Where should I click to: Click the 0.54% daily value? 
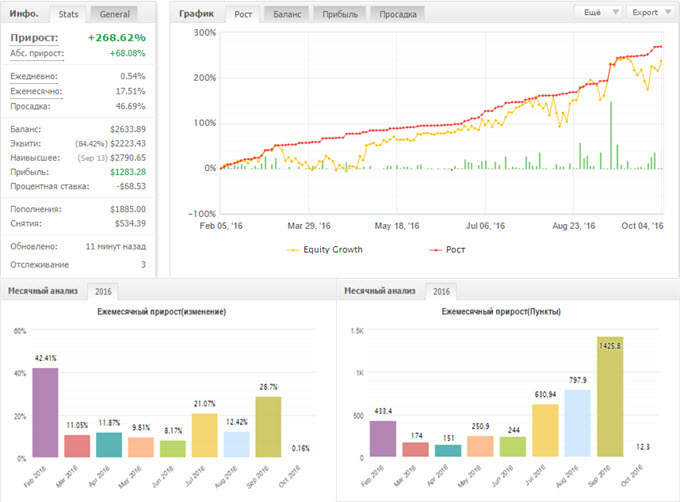[x=132, y=76]
